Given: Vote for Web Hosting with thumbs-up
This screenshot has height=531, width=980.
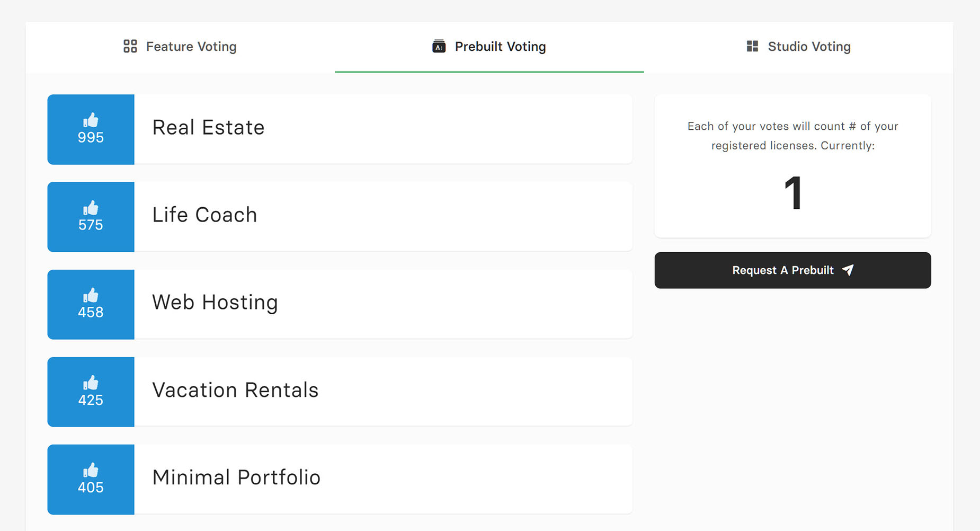Looking at the screenshot, I should pyautogui.click(x=91, y=295).
